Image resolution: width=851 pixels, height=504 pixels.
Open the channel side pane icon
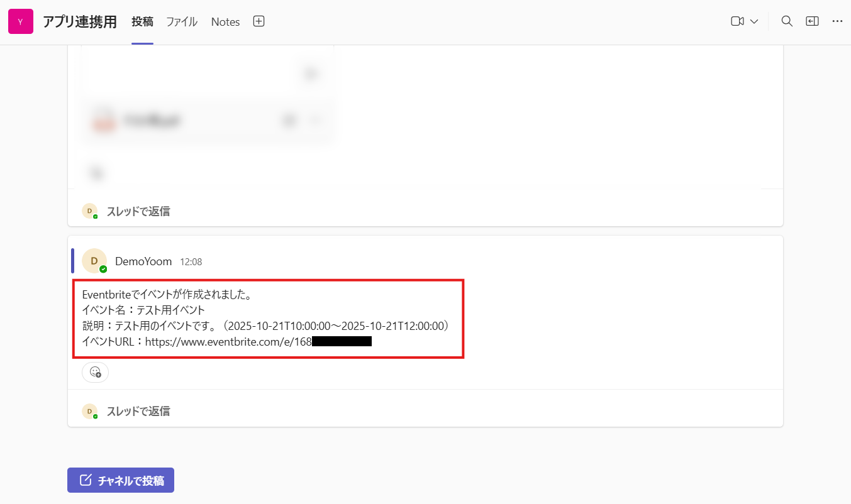(813, 21)
